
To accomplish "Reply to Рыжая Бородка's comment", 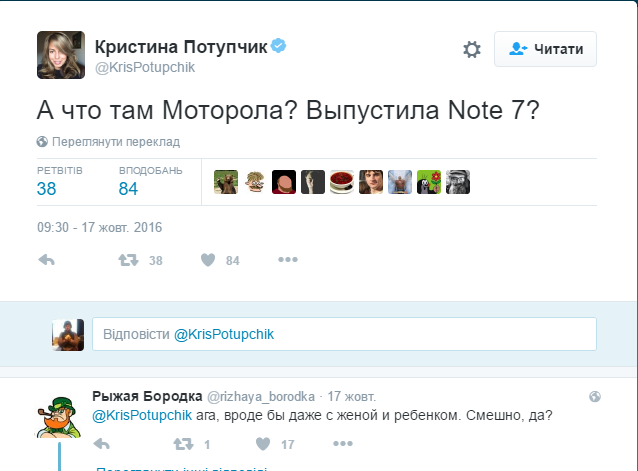I will [x=101, y=443].
